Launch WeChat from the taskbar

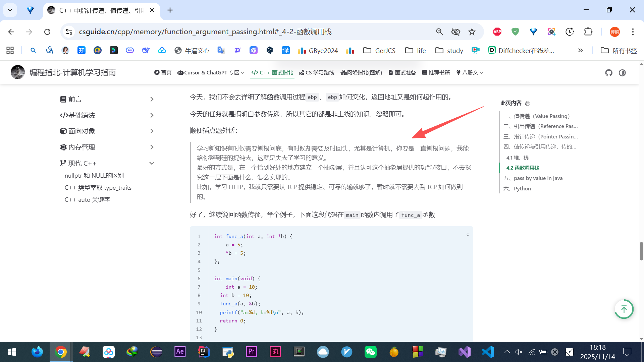pyautogui.click(x=370, y=352)
